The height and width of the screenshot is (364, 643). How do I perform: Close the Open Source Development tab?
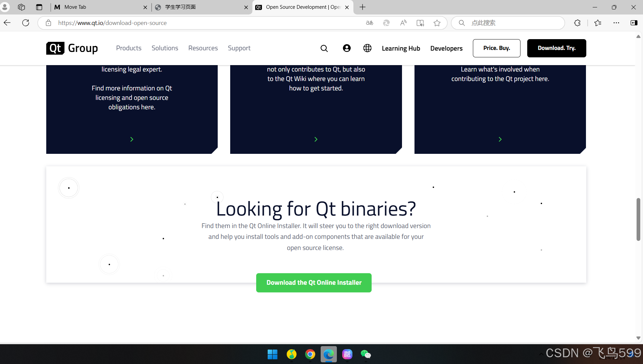(x=347, y=7)
